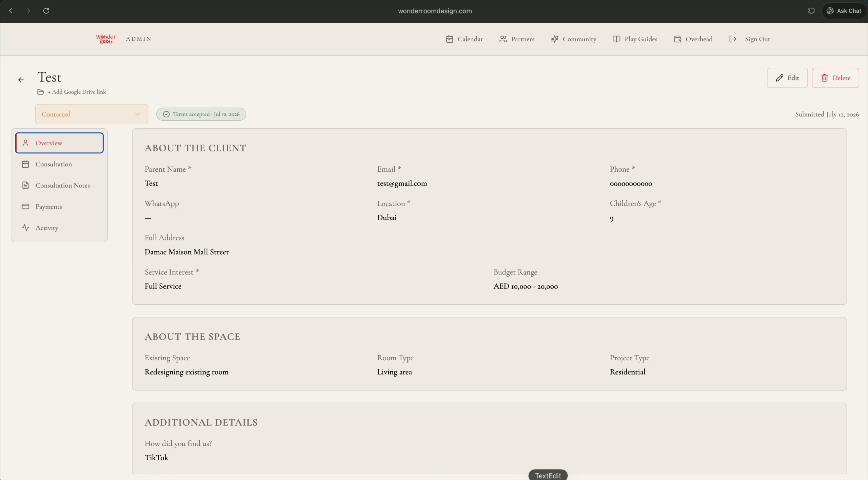Click the Consultation Notes document icon

26,185
